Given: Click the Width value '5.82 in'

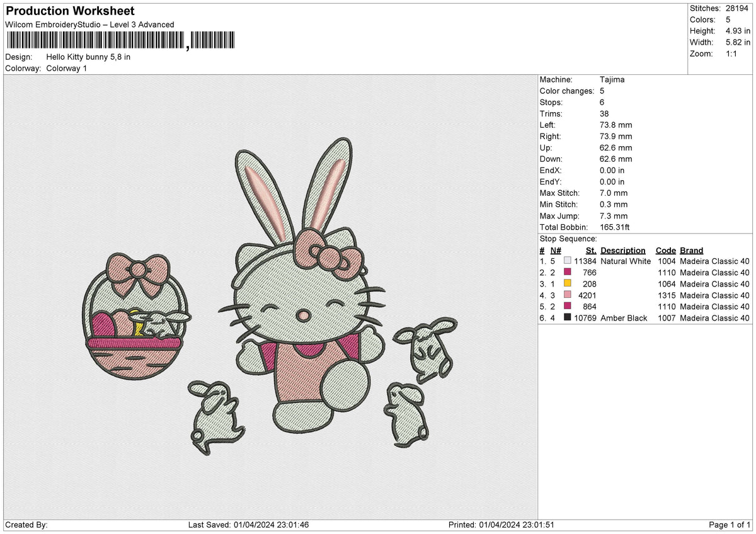Looking at the screenshot, I should [x=738, y=42].
